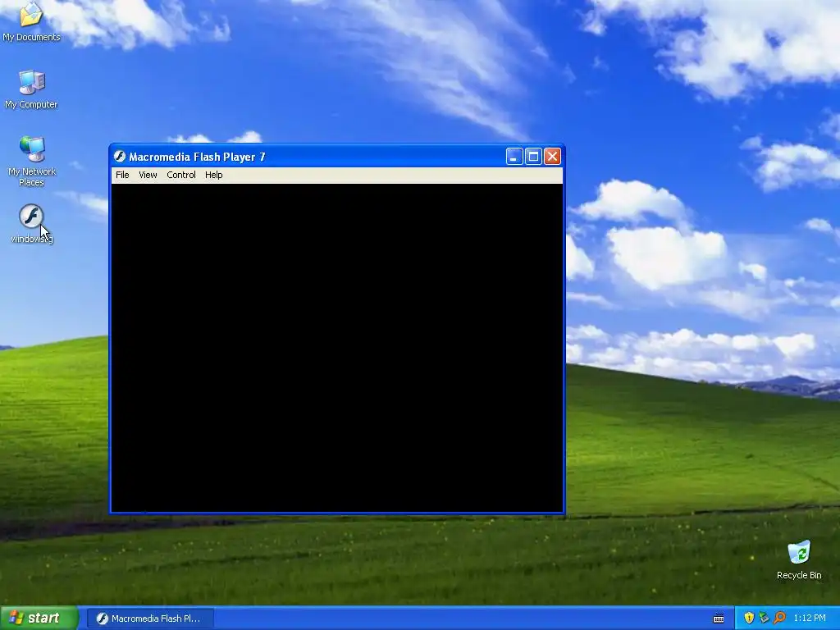Select the Flash file icon on the desktop
This screenshot has height=630, width=840.
(32, 223)
